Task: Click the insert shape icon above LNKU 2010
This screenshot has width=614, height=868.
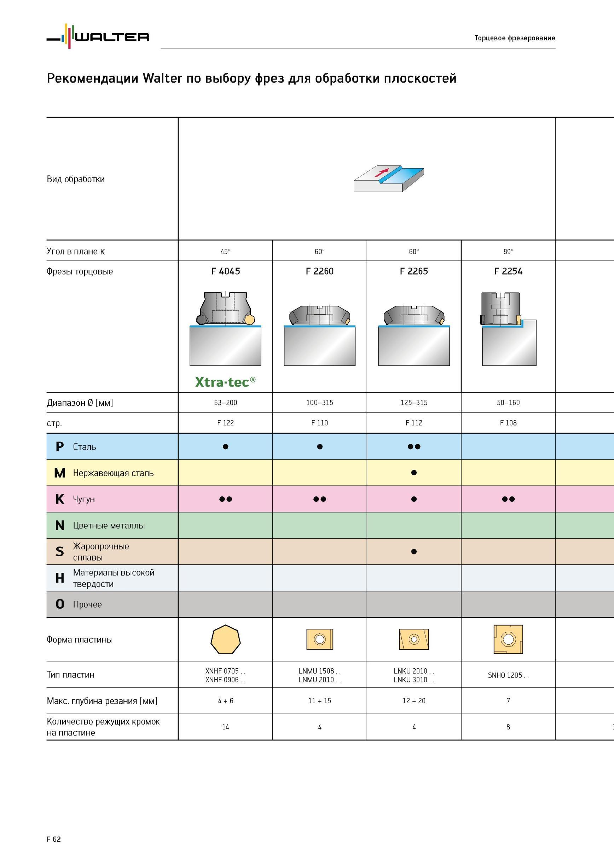Action: 414,639
